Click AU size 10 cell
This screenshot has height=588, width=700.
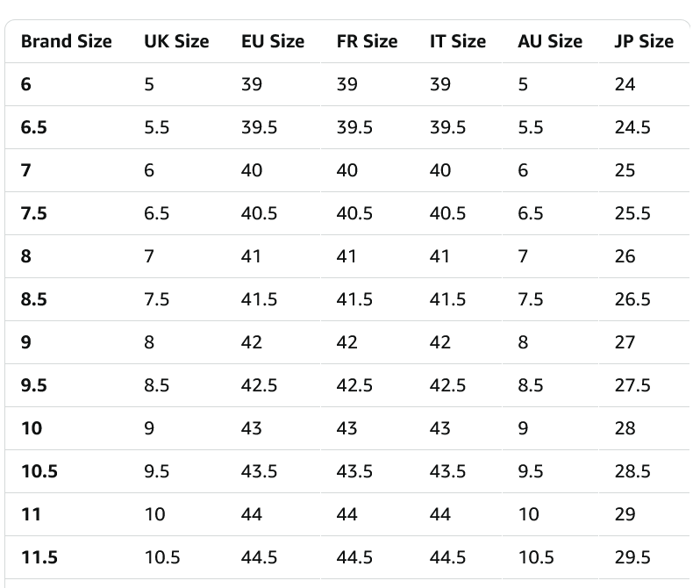(x=528, y=514)
